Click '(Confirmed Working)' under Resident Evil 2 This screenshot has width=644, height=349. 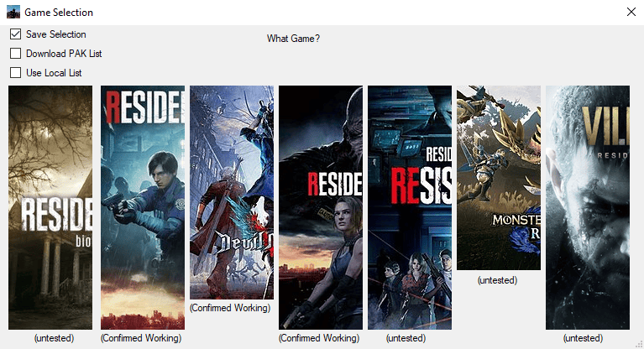coord(141,338)
